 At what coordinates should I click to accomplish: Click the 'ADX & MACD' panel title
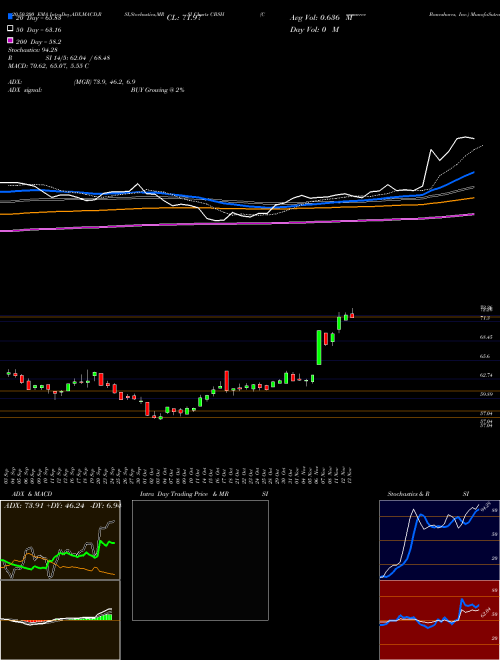pyautogui.click(x=32, y=494)
